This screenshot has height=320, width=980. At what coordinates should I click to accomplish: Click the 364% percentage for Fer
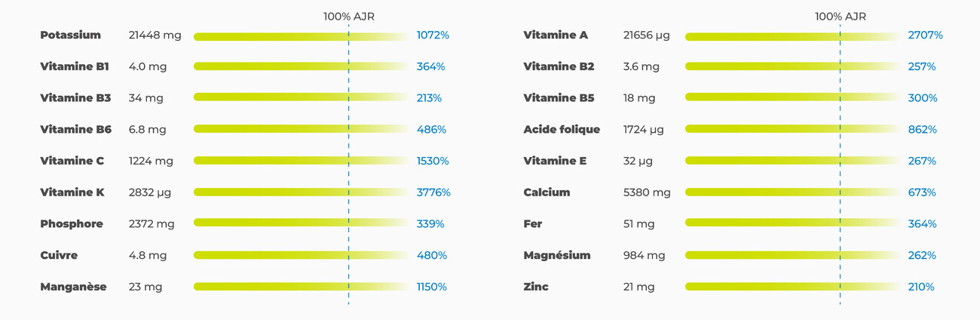click(922, 224)
